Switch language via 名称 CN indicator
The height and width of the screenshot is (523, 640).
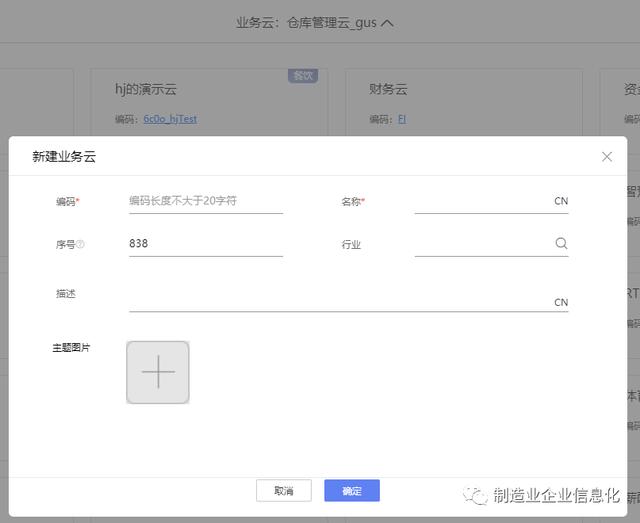(561, 201)
